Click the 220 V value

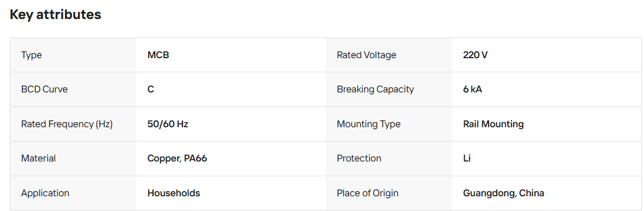(476, 55)
